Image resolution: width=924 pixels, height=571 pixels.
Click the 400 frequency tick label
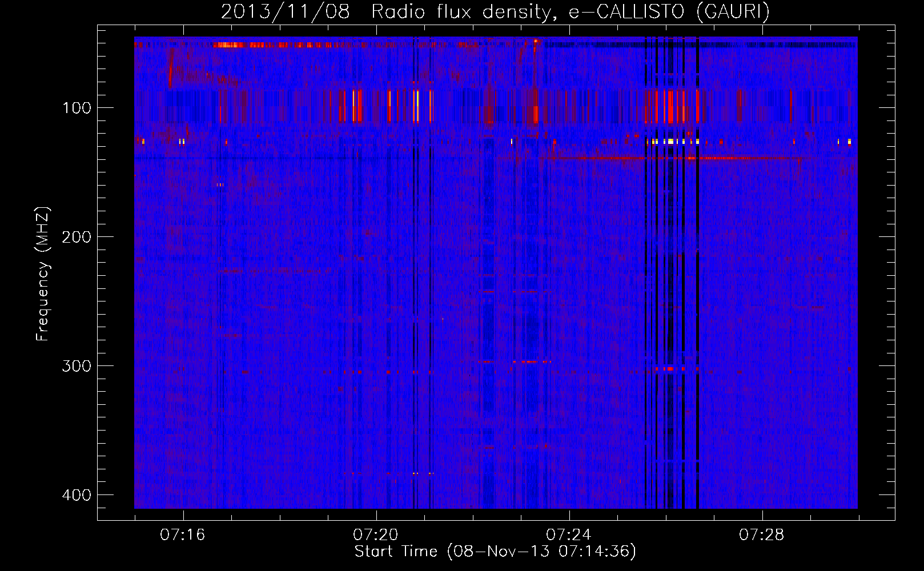coord(77,495)
